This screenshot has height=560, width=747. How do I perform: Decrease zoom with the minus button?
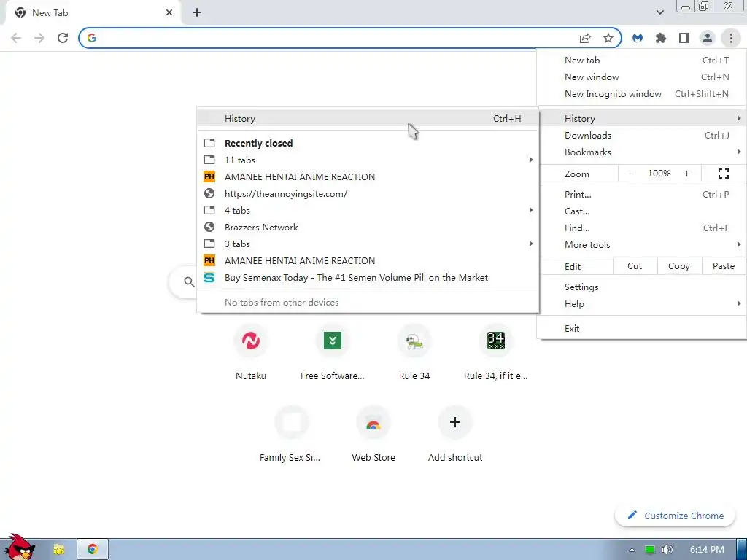point(632,174)
